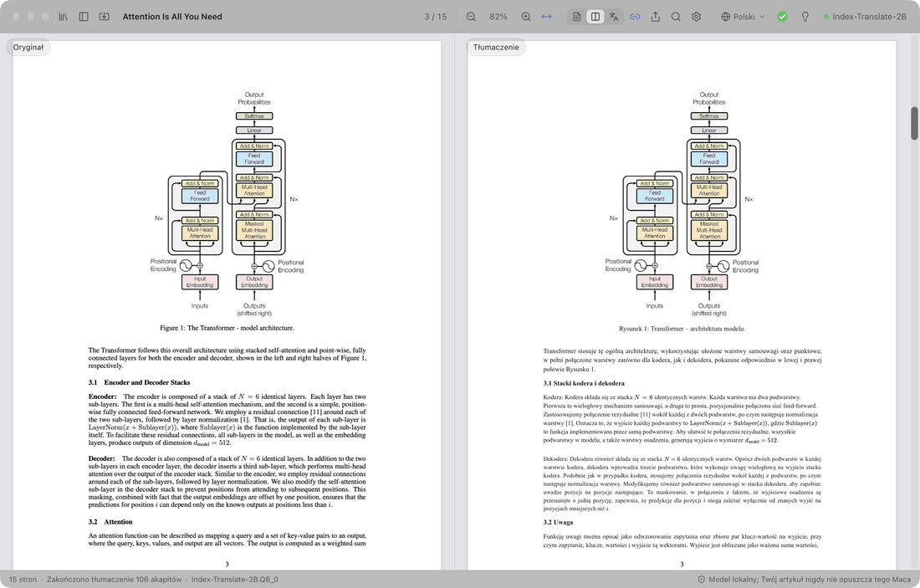Click the "Attention Is All You Need" title
This screenshot has width=920, height=588.
coord(172,17)
